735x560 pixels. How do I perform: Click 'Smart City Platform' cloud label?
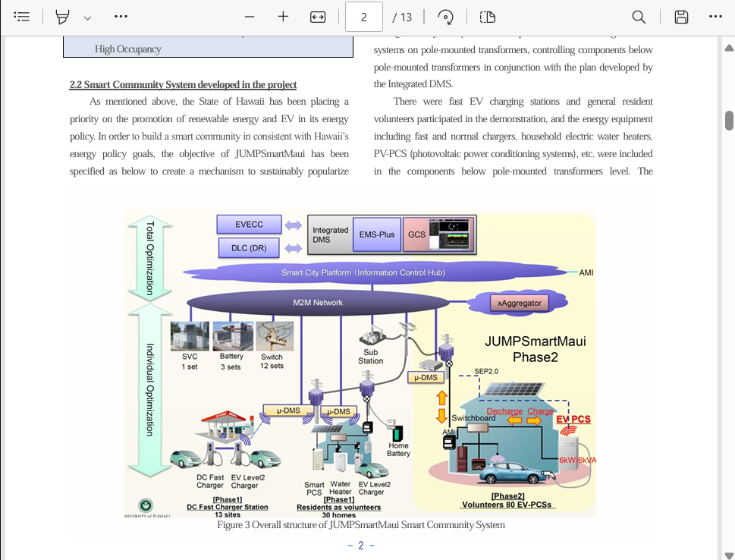click(363, 272)
